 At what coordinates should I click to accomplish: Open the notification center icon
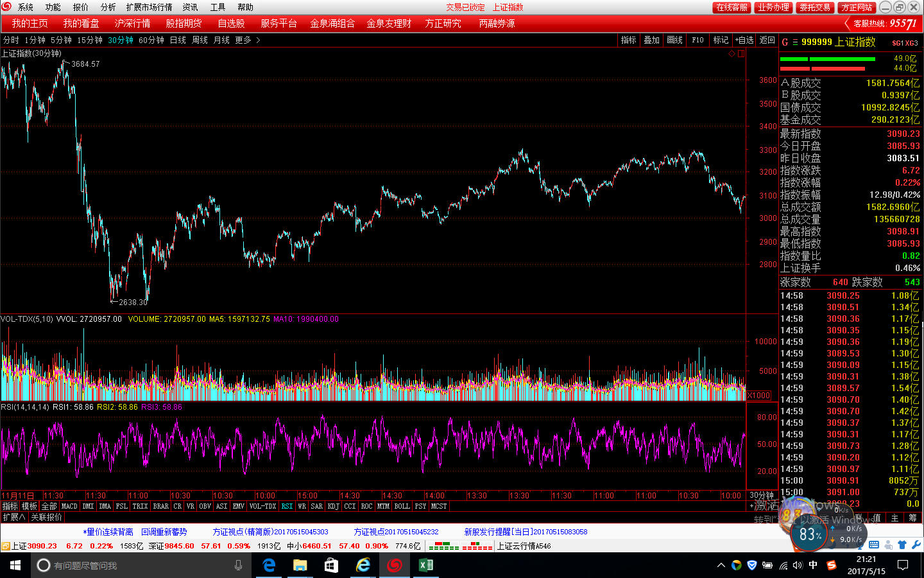[903, 565]
